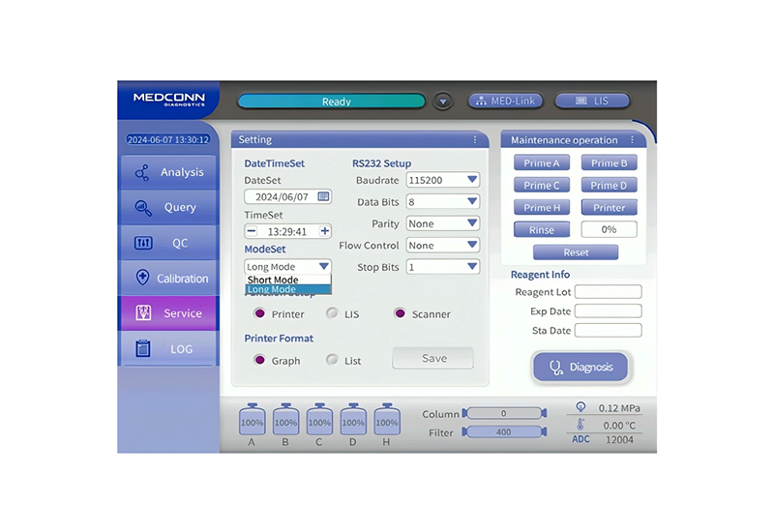The width and height of the screenshot is (774, 532).
Task: Click the reagent bottle A icon
Action: pos(252,422)
